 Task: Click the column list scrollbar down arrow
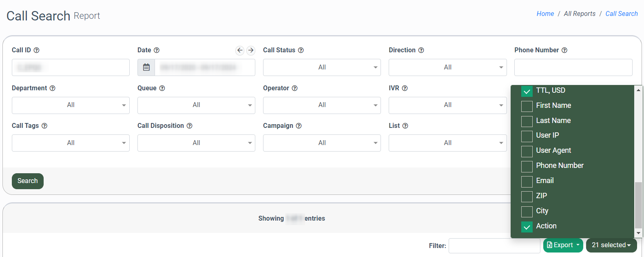click(638, 233)
